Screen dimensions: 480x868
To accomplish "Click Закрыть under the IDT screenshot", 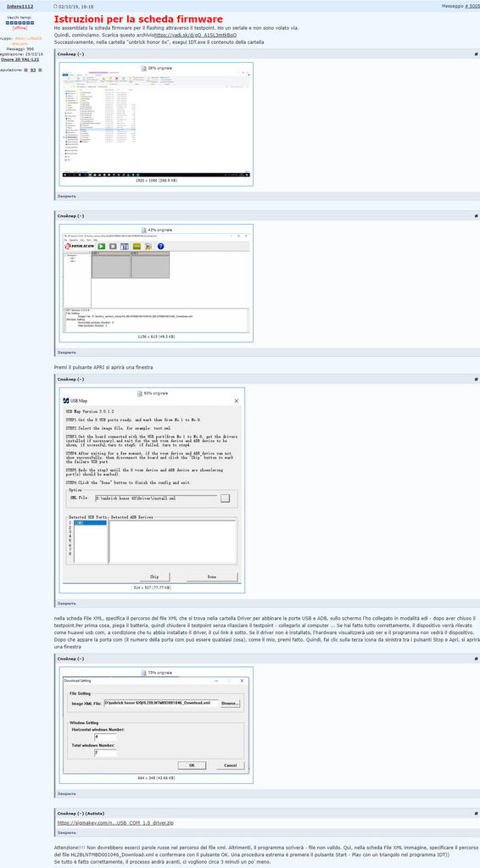I will click(x=67, y=352).
